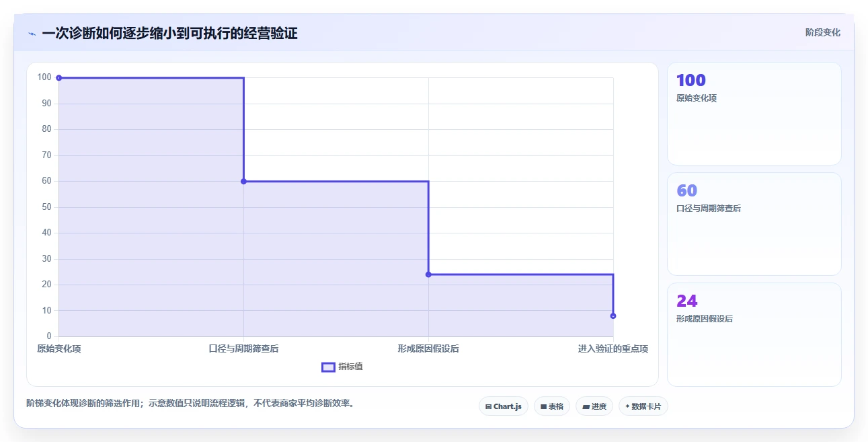Click the footnote text starting 阶梯变化体现

tap(190, 404)
